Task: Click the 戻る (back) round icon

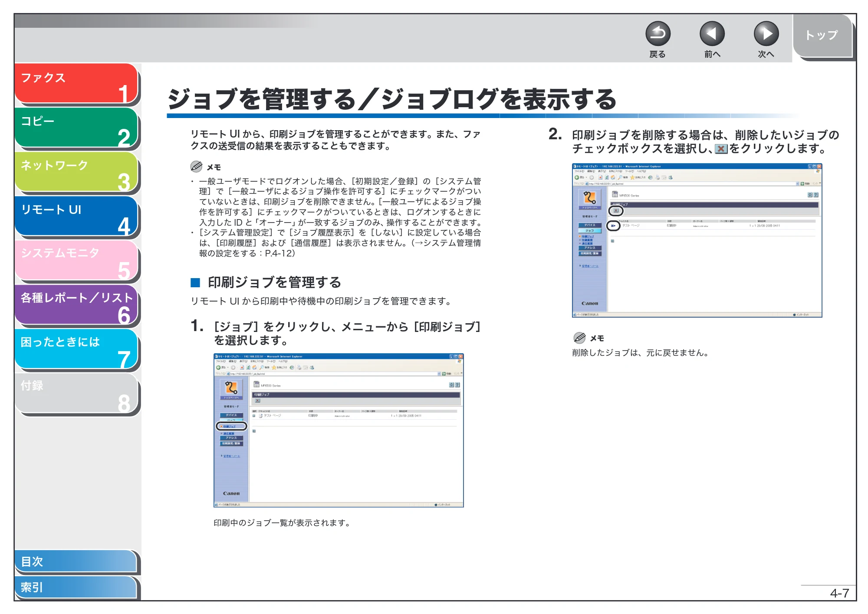Action: [x=658, y=34]
